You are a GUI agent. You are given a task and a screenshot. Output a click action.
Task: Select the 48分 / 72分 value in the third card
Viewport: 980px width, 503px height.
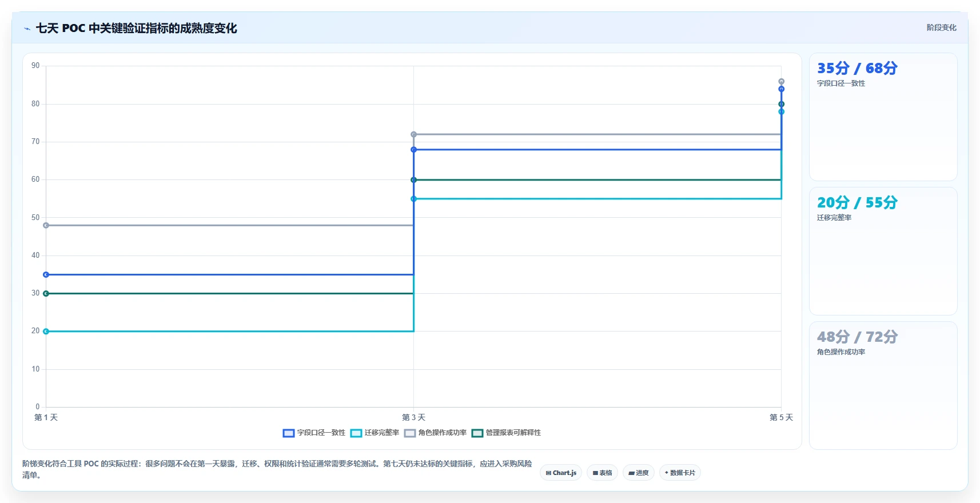(857, 337)
